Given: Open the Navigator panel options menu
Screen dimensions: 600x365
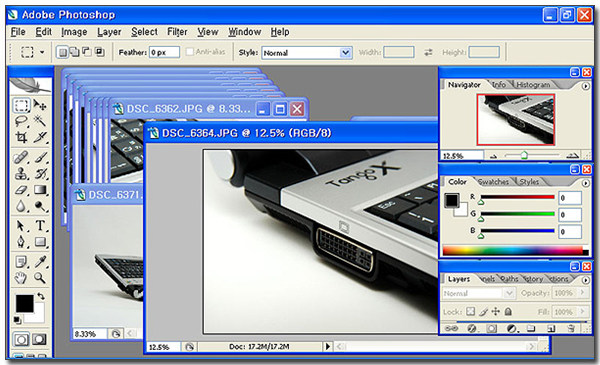Looking at the screenshot, I should 585,86.
